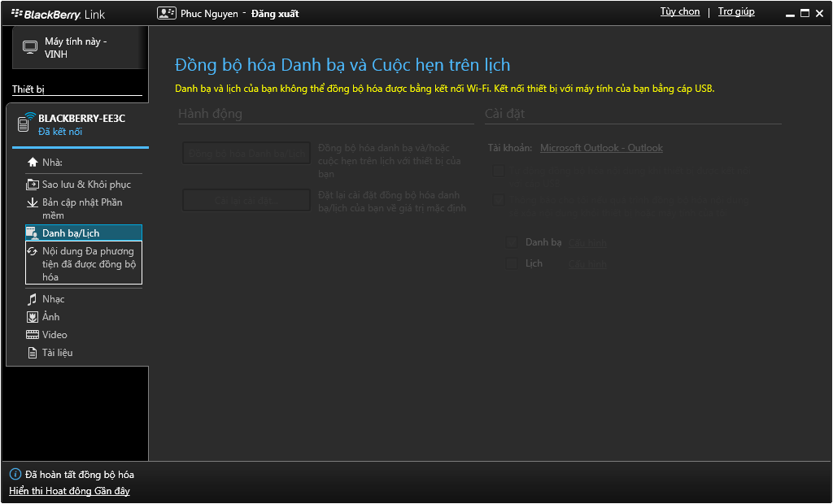Click the Microsoft Outlook - Outlook account link
This screenshot has height=504, width=833.
coord(601,148)
